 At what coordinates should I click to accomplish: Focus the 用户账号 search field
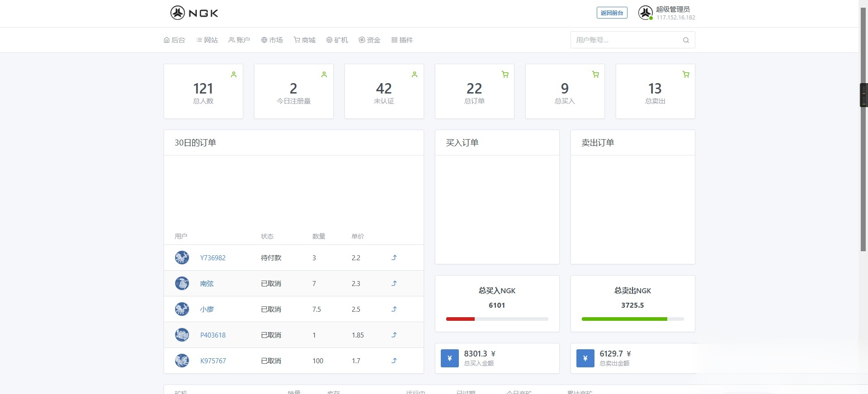click(626, 40)
